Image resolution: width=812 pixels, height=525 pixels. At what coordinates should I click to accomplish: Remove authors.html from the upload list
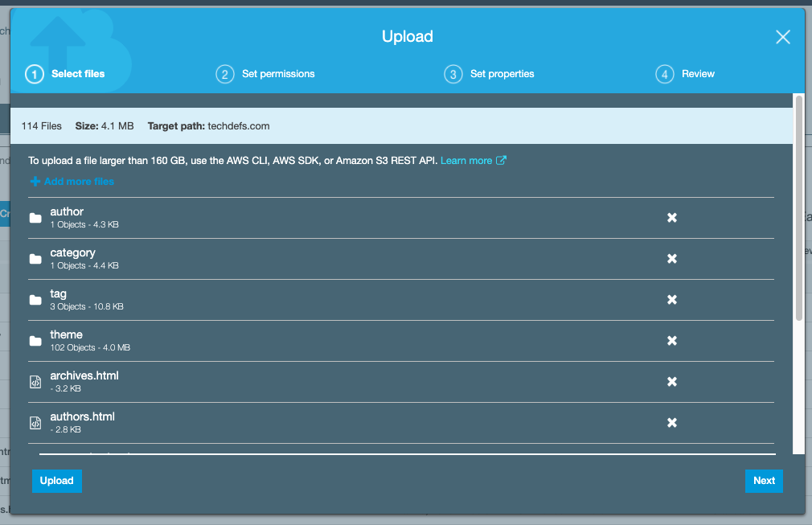[671, 422]
